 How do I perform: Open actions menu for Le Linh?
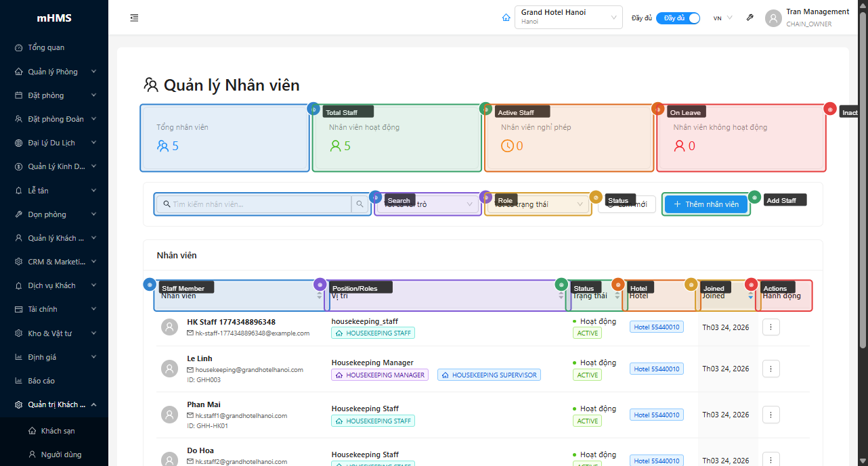click(x=771, y=369)
